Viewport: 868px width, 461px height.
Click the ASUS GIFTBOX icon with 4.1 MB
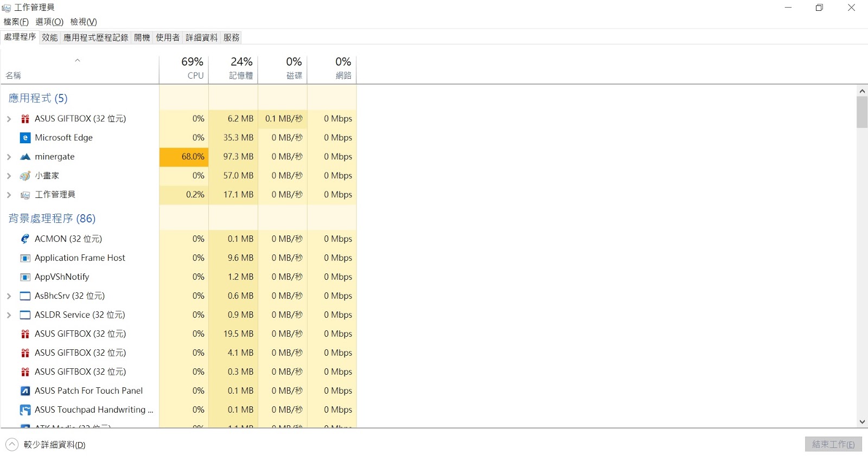pos(25,353)
